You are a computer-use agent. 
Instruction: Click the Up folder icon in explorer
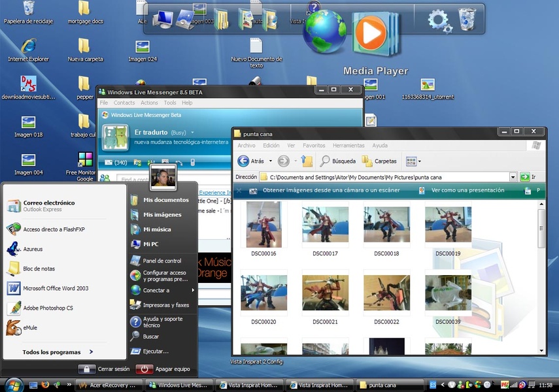click(x=307, y=161)
